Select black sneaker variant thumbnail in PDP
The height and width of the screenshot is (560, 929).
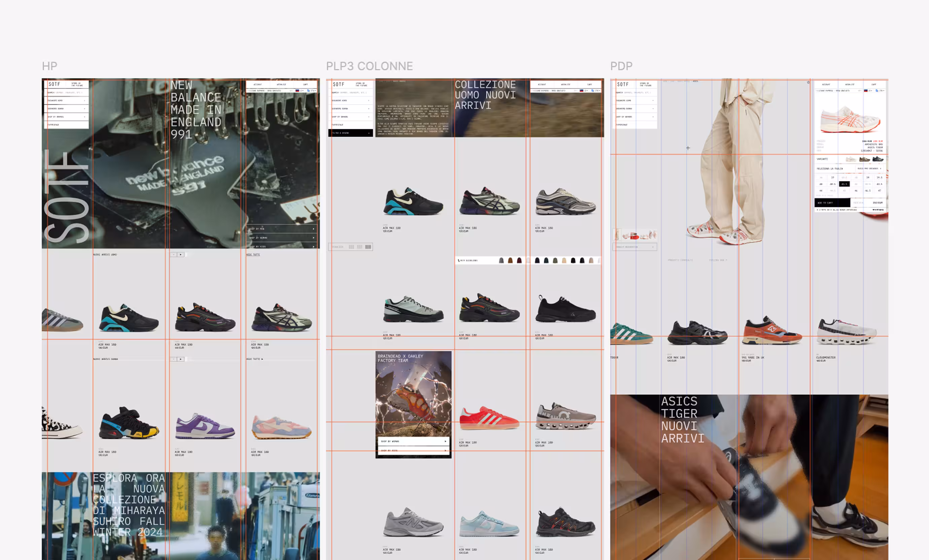pos(878,159)
